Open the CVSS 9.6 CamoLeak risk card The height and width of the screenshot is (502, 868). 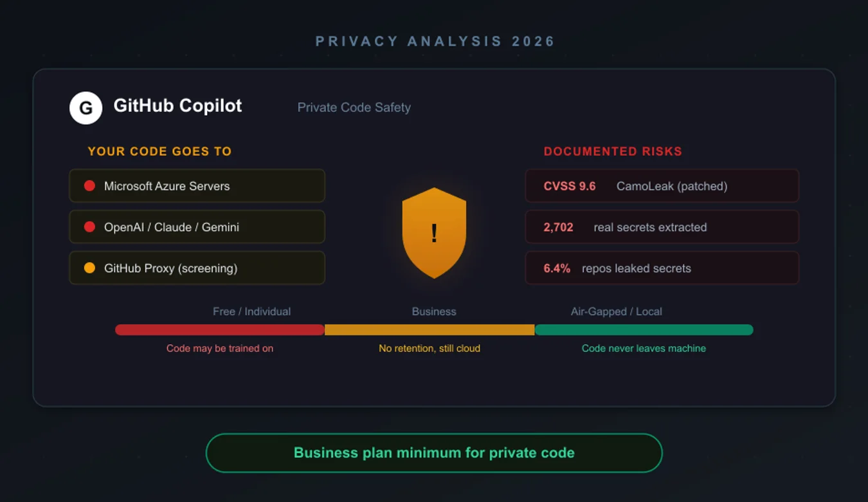[662, 186]
